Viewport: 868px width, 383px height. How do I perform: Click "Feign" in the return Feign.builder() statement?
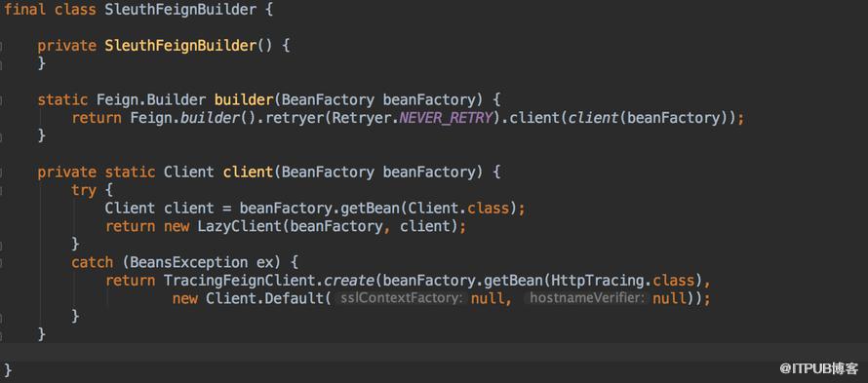coord(151,118)
